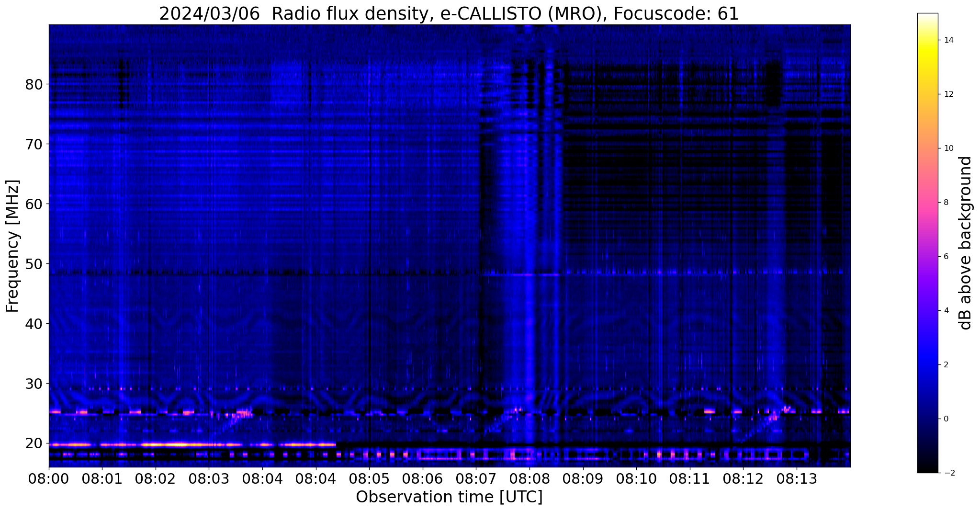Click the colorbar tick labeled 12
980x511 pixels.
click(x=948, y=94)
